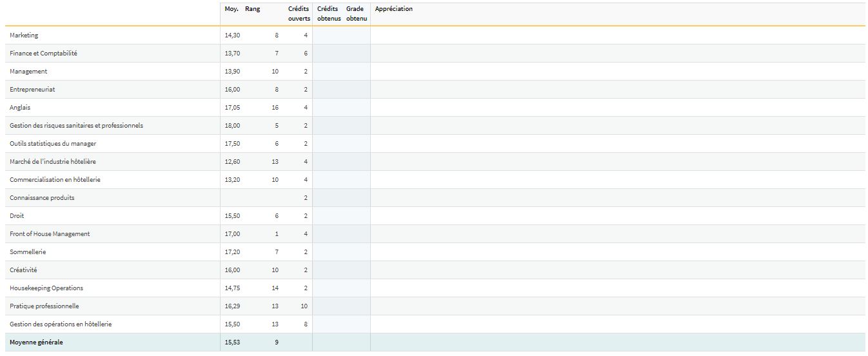This screenshot has height=356, width=868.
Task: Select the Housekeeping Operations subject
Action: click(46, 288)
